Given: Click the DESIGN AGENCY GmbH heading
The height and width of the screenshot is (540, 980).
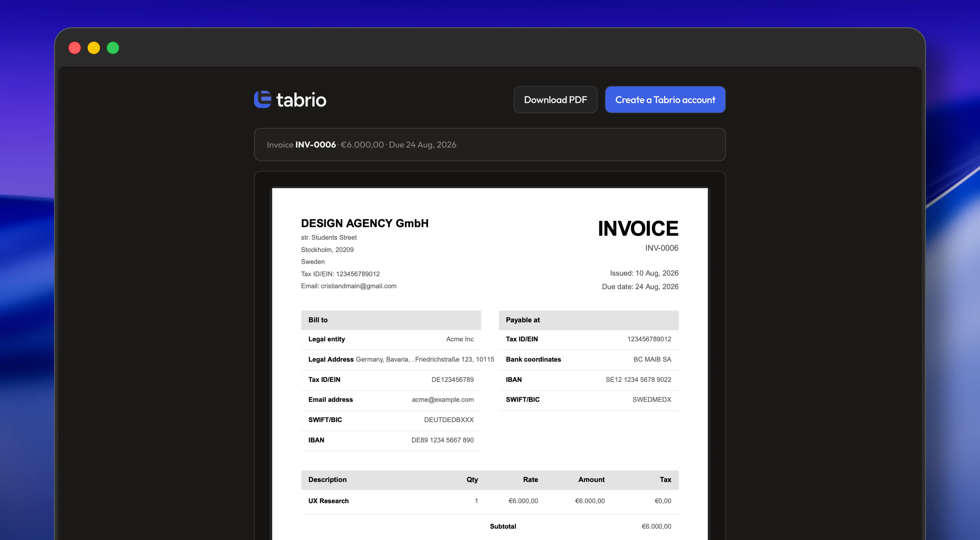Looking at the screenshot, I should pyautogui.click(x=364, y=223).
